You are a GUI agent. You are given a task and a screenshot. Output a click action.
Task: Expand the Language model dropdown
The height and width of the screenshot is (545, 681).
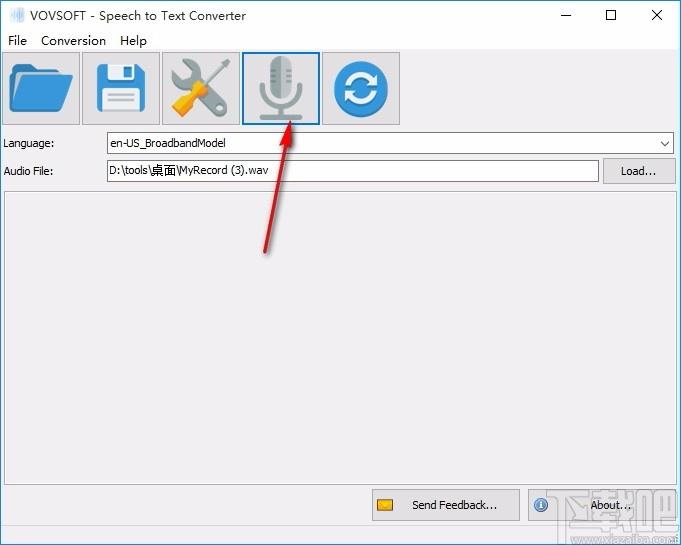[664, 143]
